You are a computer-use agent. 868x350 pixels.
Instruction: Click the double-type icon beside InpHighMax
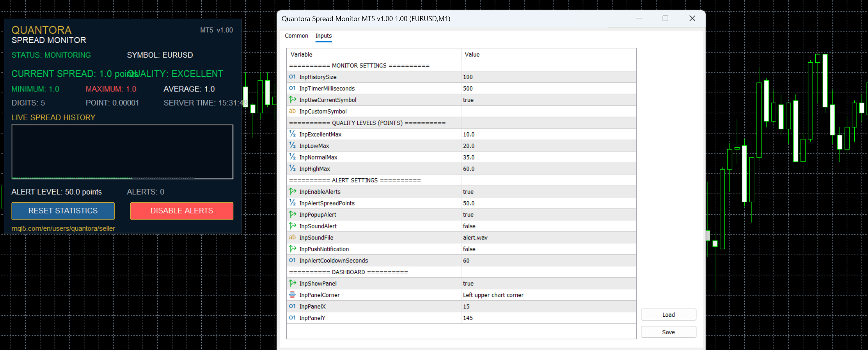[292, 169]
